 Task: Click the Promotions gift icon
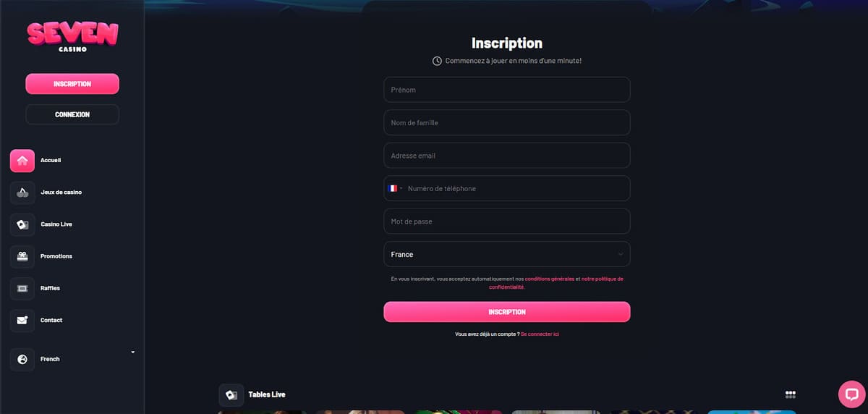coord(22,256)
